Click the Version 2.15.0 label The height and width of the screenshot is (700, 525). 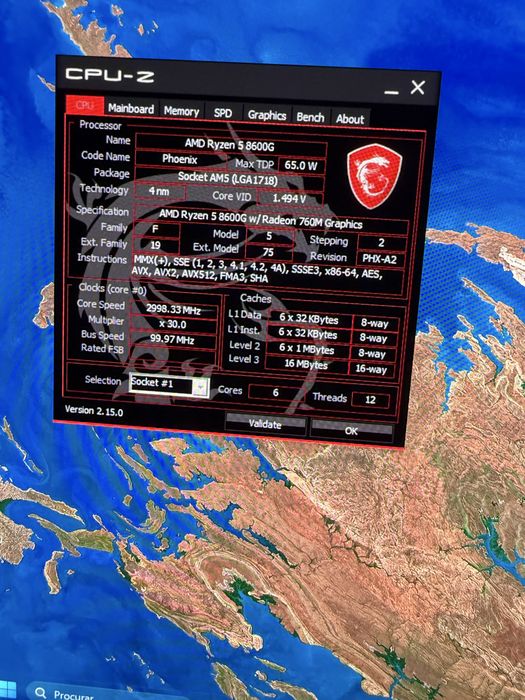[94, 411]
